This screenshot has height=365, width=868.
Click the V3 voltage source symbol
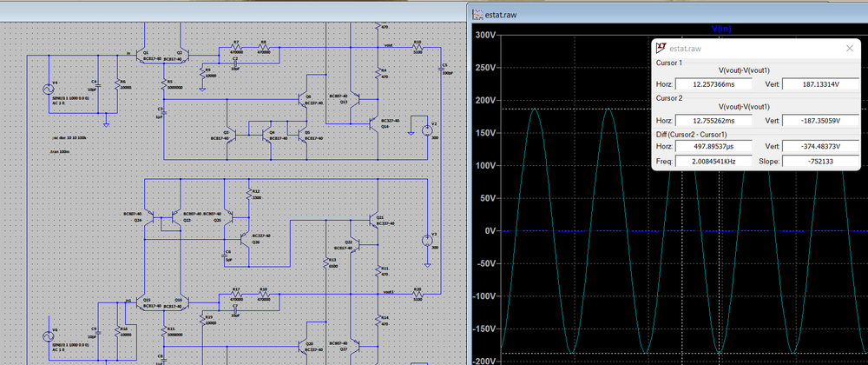pyautogui.click(x=425, y=242)
